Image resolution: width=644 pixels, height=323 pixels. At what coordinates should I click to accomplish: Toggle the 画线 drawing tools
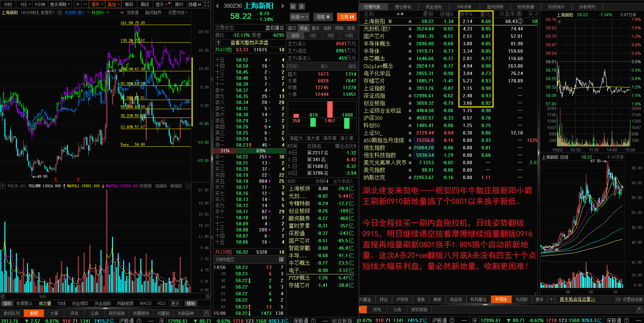145,4
